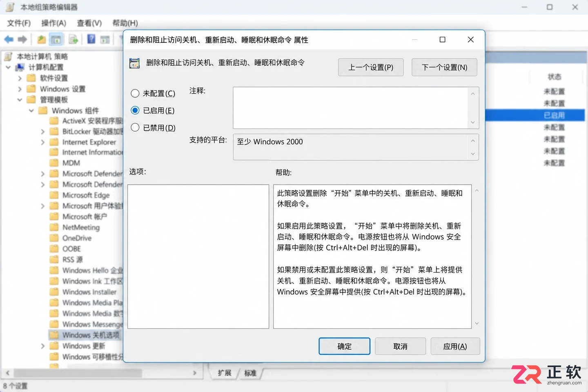Image resolution: width=588 pixels, height=392 pixels.
Task: Select the highlighted 已启用 row in the list
Action: pos(535,115)
